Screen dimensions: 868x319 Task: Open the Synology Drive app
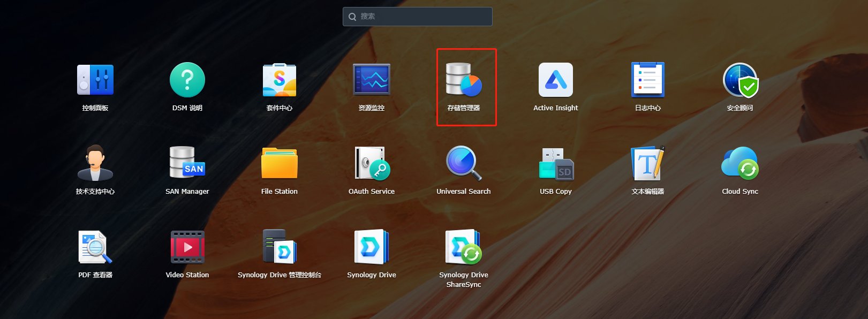pos(372,247)
